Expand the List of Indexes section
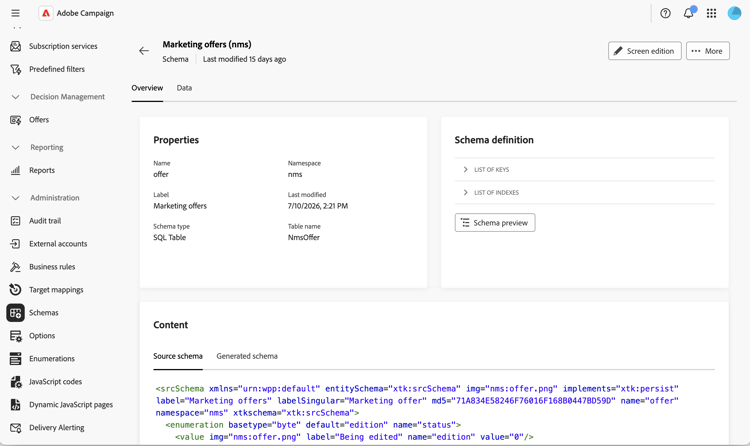The height and width of the screenshot is (446, 750). point(585,193)
